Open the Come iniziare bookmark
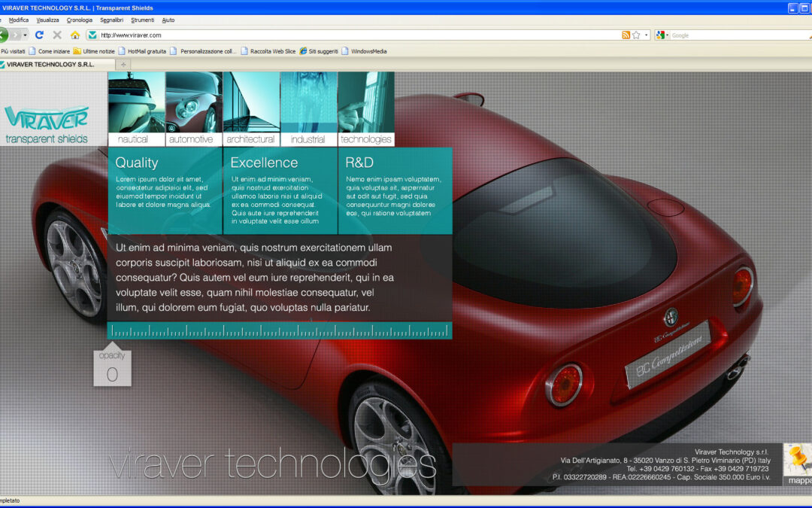 pyautogui.click(x=49, y=51)
